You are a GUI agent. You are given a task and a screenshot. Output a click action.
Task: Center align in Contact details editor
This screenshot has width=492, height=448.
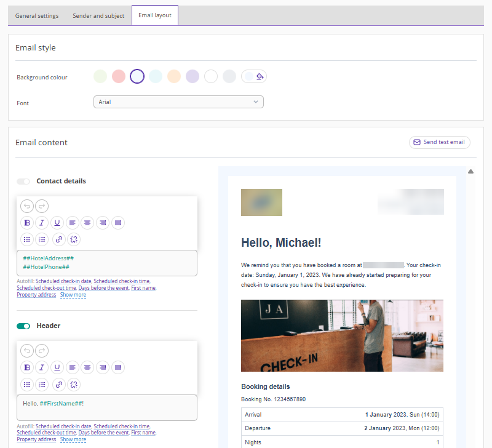click(x=87, y=223)
